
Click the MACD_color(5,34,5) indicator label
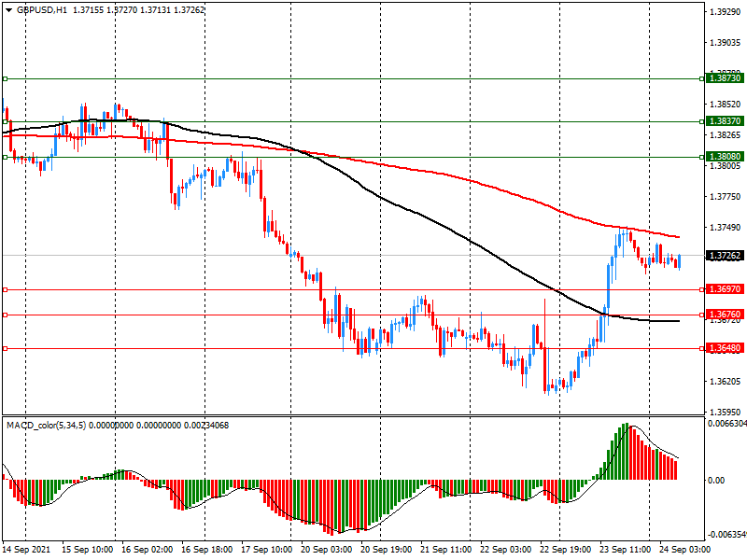[x=46, y=426]
